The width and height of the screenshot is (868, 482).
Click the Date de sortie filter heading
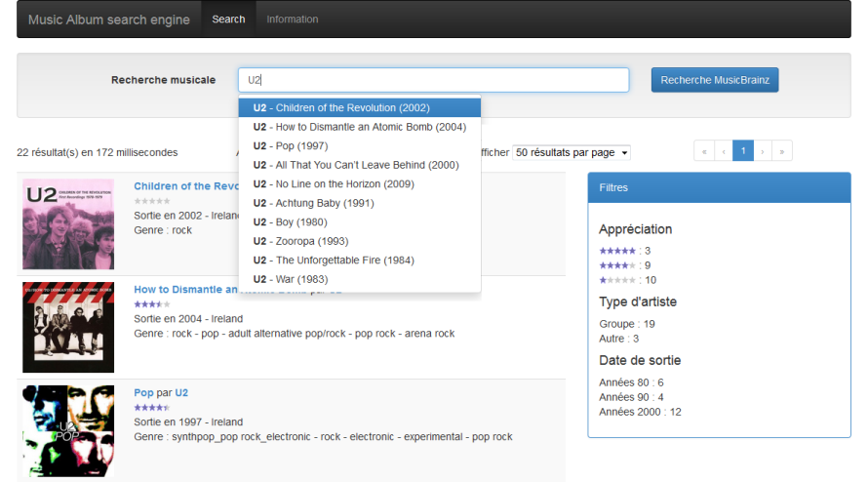[x=640, y=361]
